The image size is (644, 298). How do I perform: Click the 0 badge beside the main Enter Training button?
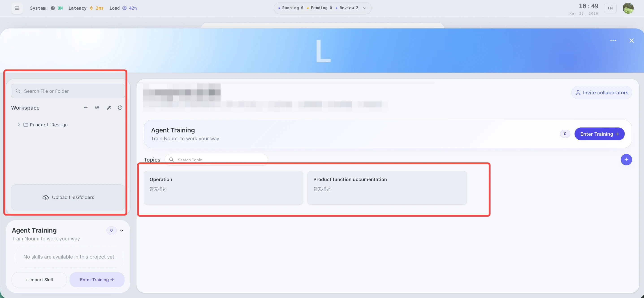[x=565, y=134]
